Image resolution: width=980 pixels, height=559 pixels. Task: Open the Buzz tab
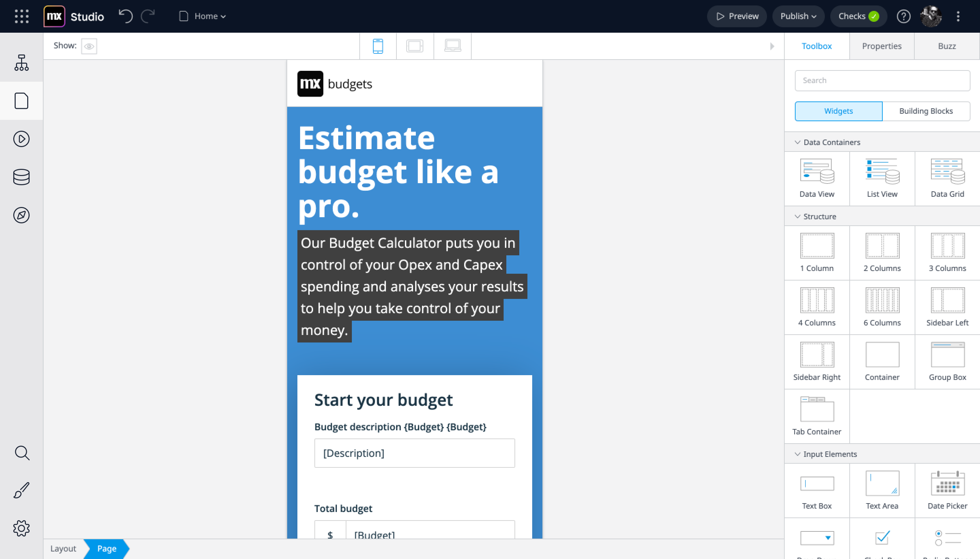[x=946, y=46]
